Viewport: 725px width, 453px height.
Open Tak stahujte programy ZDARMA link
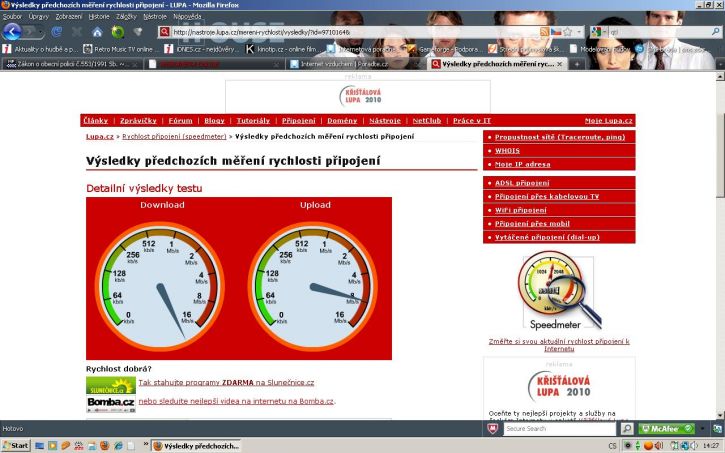point(226,383)
